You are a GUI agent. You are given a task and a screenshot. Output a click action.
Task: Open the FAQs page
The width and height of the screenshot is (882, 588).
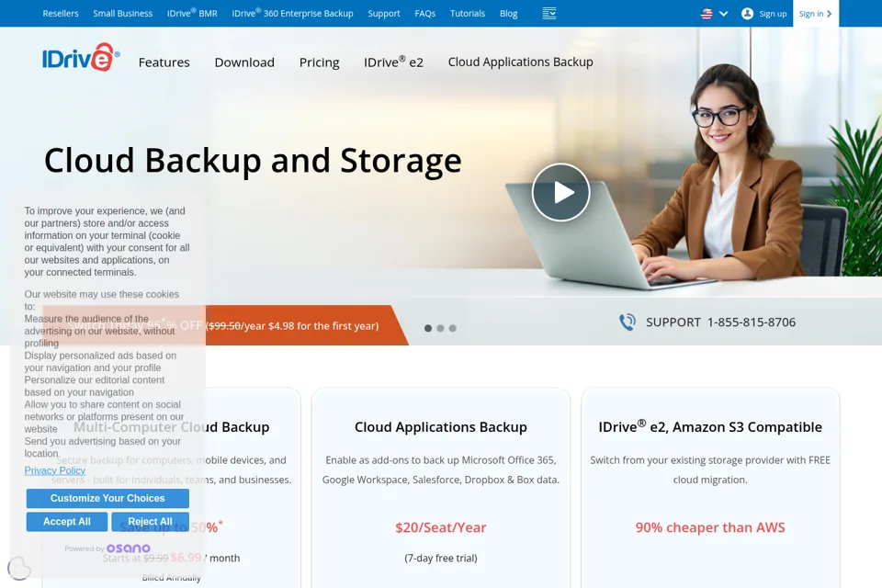pos(425,14)
